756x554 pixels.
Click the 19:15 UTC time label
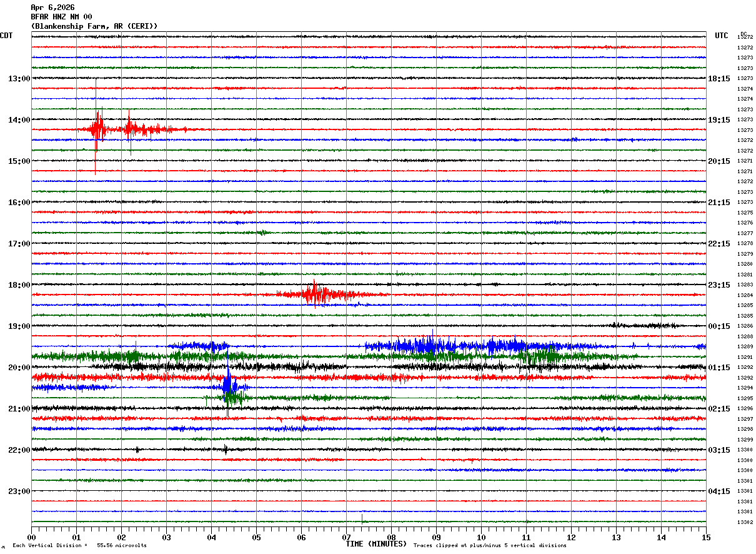click(719, 120)
